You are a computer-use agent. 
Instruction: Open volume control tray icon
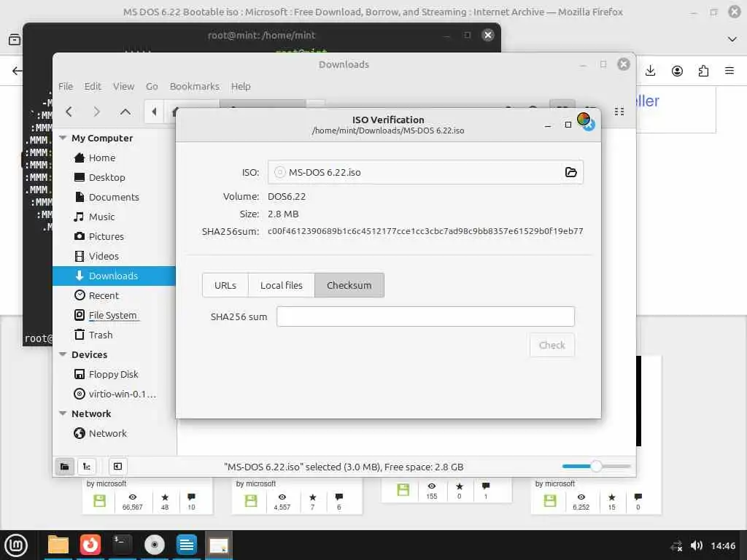click(x=697, y=545)
